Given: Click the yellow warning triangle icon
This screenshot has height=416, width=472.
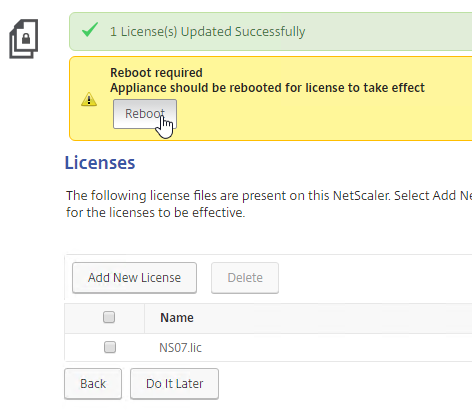Looking at the screenshot, I should click(89, 99).
